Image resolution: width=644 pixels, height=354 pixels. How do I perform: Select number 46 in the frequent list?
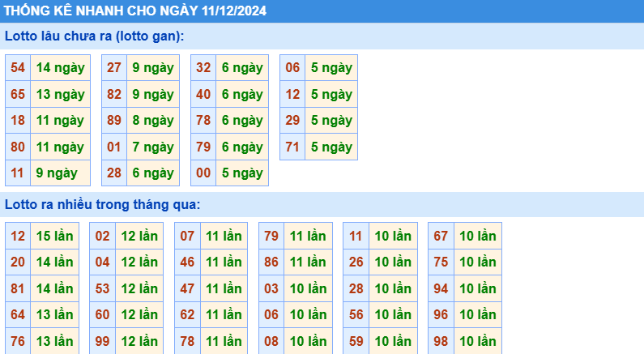tap(187, 262)
